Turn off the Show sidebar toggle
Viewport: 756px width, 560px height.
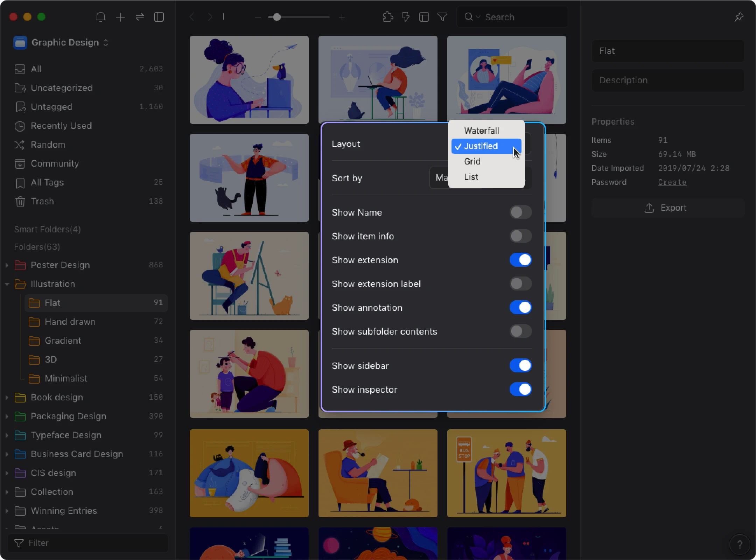(x=520, y=365)
